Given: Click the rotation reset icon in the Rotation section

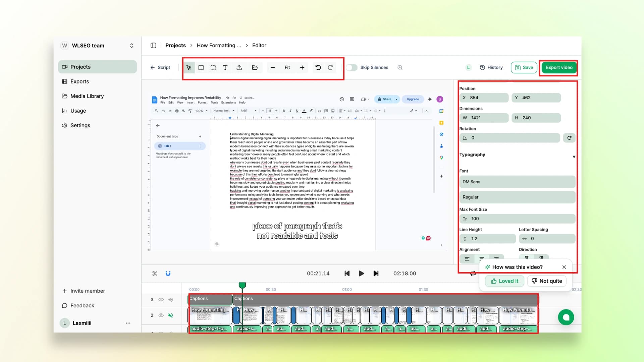Looking at the screenshot, I should (569, 138).
